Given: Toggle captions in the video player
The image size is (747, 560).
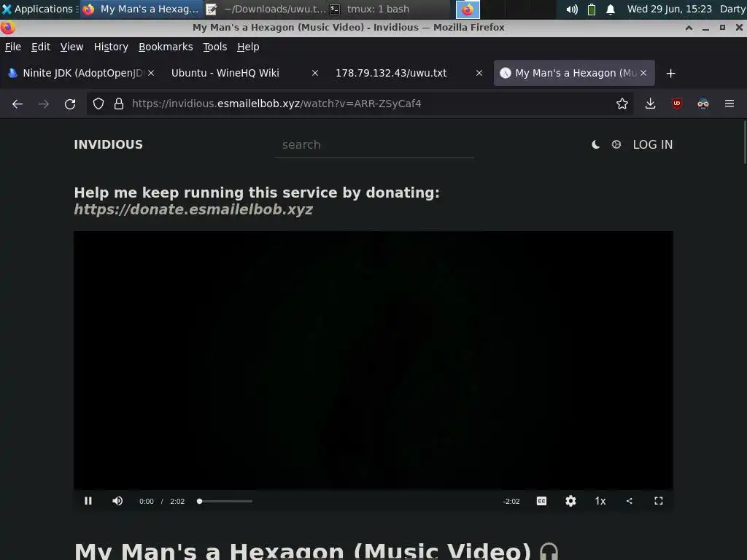Looking at the screenshot, I should click(542, 501).
